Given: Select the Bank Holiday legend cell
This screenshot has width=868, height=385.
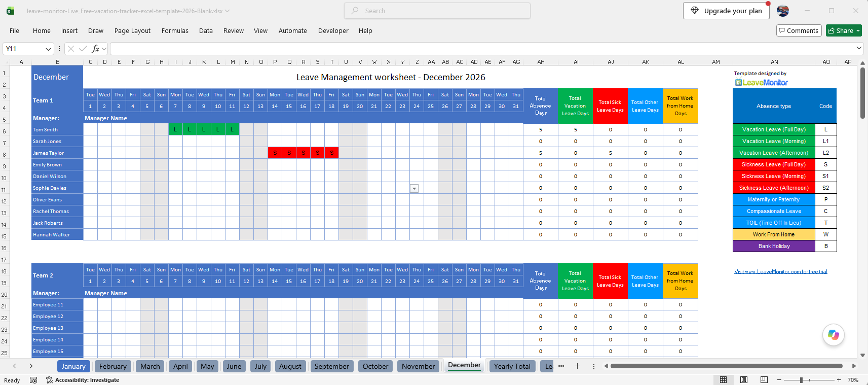Looking at the screenshot, I should [x=774, y=247].
